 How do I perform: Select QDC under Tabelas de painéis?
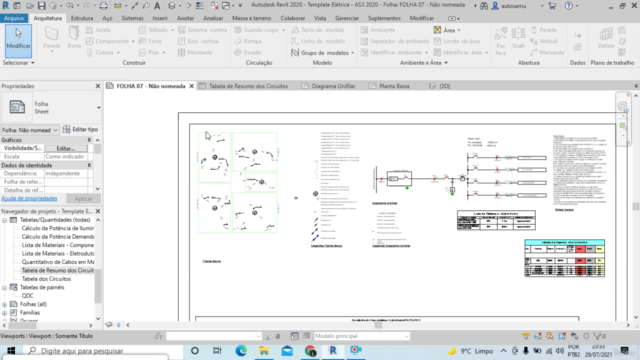click(x=28, y=296)
